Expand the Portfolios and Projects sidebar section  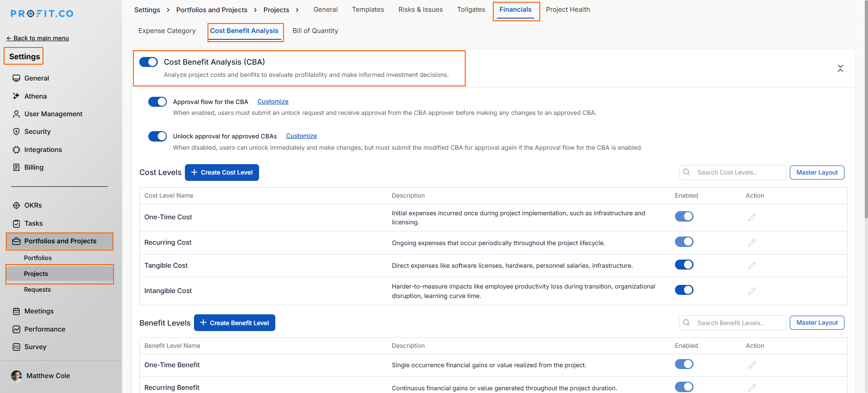[x=60, y=241]
